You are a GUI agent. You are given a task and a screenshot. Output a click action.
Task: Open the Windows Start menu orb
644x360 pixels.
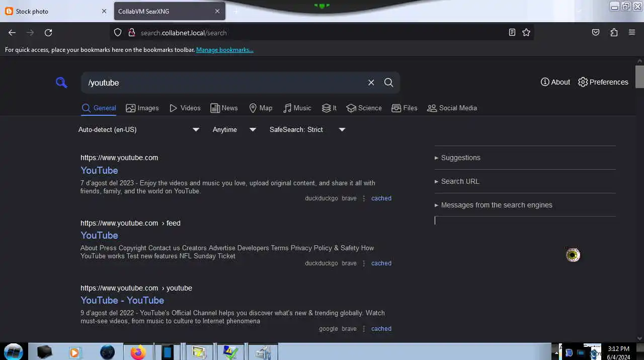(x=14, y=351)
